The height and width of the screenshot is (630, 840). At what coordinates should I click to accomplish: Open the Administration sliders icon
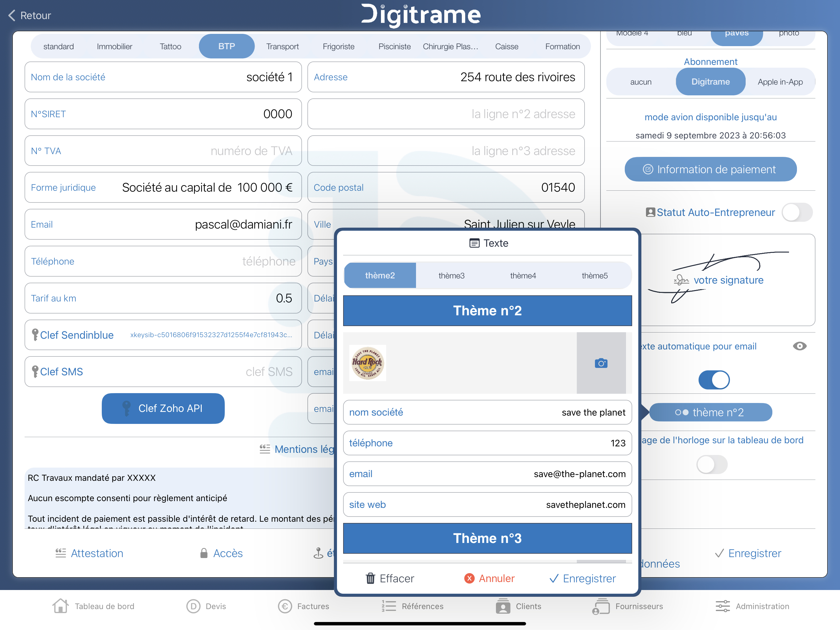coord(723,606)
